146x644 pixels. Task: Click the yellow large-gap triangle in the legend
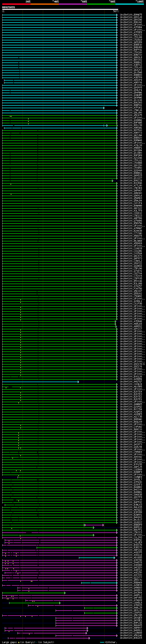(19, 642)
